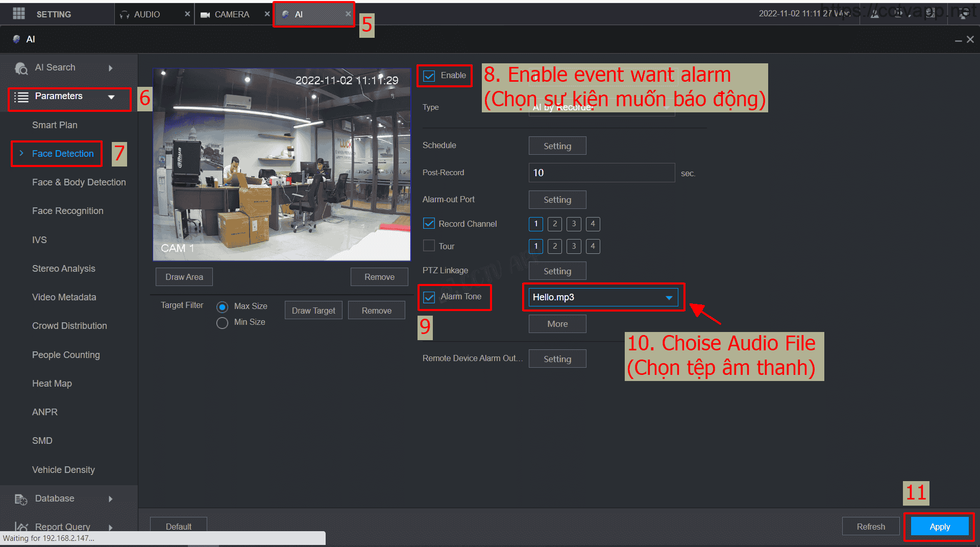980x547 pixels.
Task: Click the AI Search magnifier icon
Action: [x=21, y=68]
